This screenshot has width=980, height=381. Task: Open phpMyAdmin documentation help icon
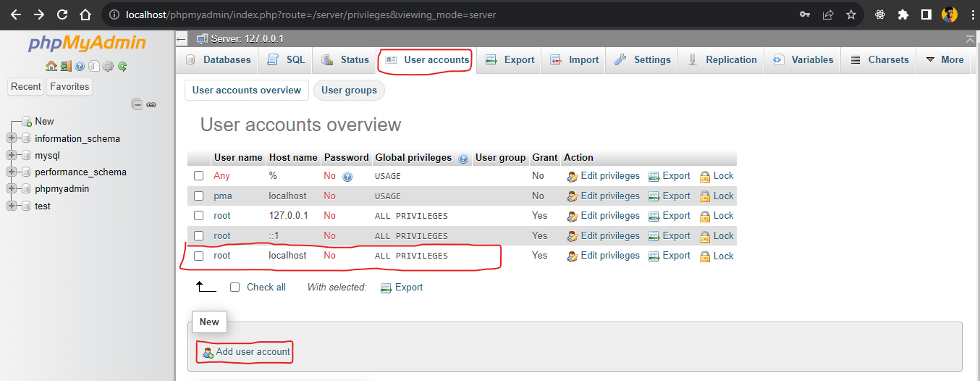[x=80, y=66]
